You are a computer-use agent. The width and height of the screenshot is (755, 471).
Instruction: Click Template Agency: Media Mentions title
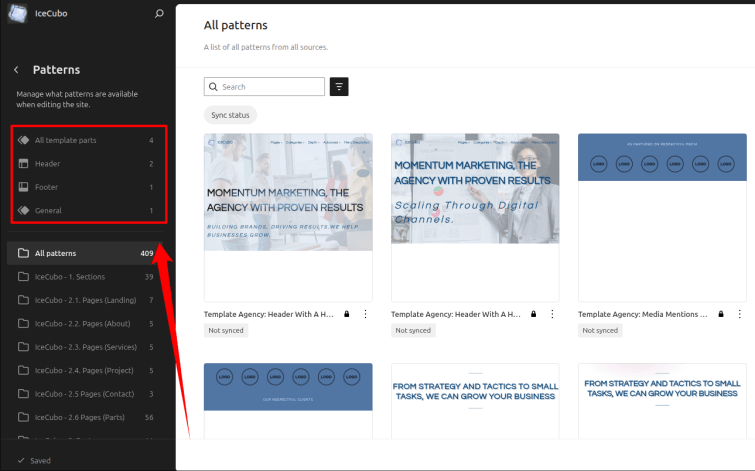coord(642,314)
